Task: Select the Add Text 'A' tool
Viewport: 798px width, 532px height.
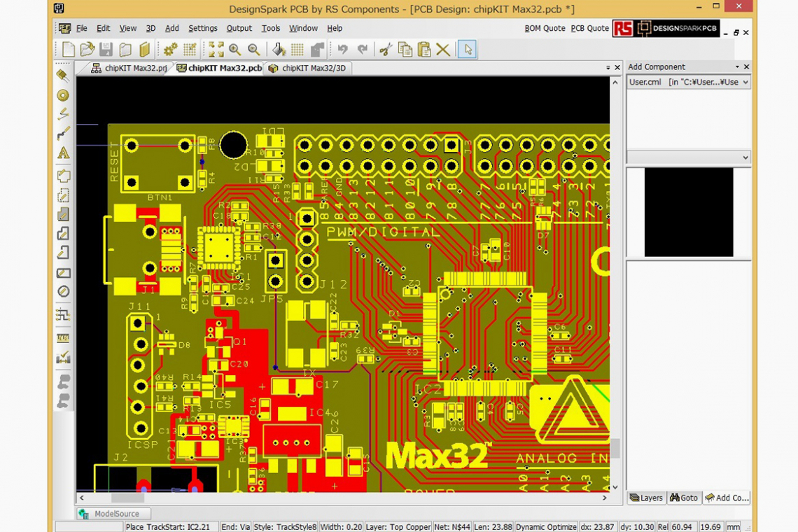Action: (63, 153)
